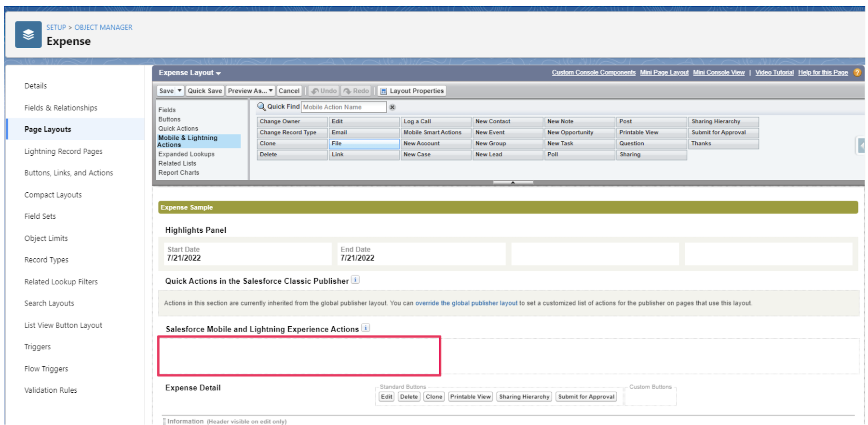Go to Validation Rules
Viewport: 868px width, 425px height.
pos(51,390)
